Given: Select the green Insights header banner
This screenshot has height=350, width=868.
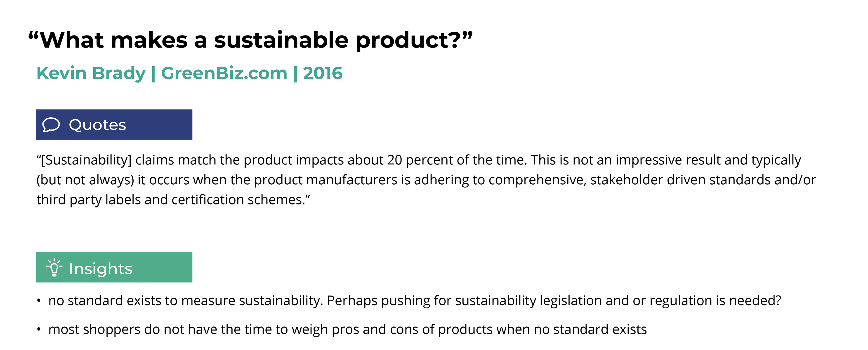Looking at the screenshot, I should coord(114,267).
